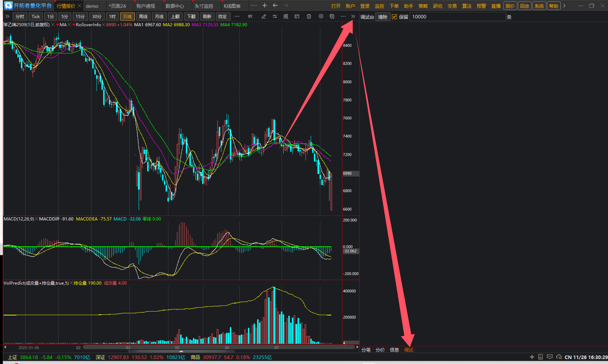Toggle 日线 daily period button

coord(127,17)
